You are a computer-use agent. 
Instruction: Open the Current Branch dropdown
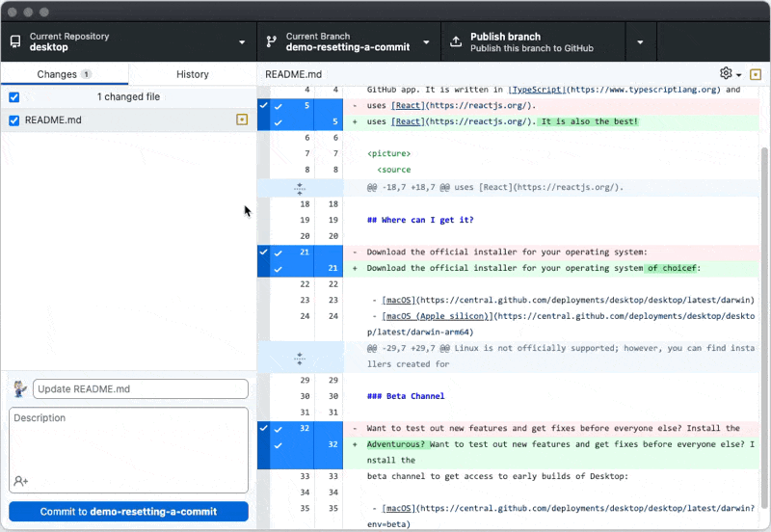349,42
